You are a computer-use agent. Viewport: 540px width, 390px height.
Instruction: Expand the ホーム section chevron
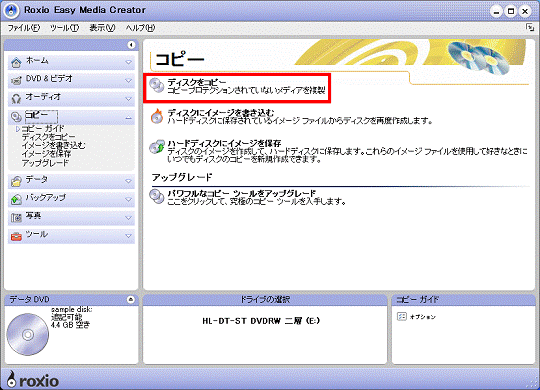[x=128, y=62]
